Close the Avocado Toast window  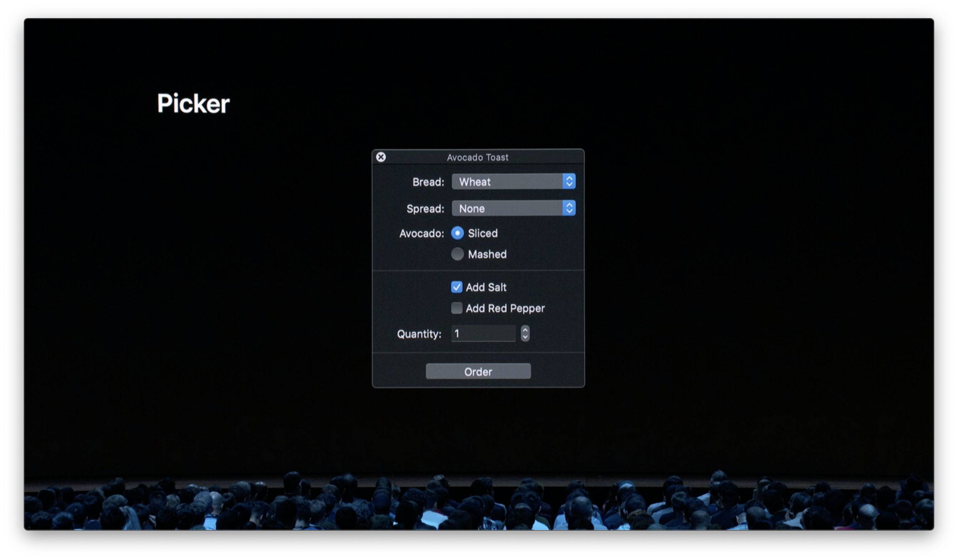click(381, 157)
